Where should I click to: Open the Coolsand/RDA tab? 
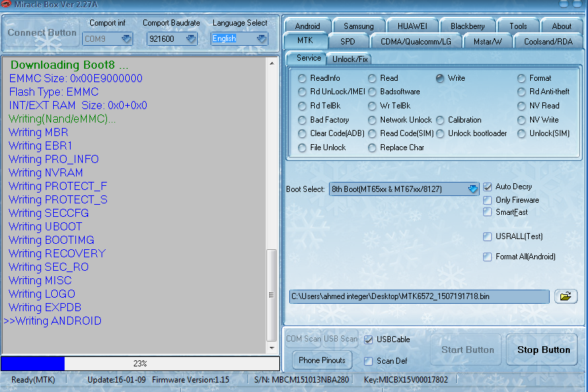[548, 41]
